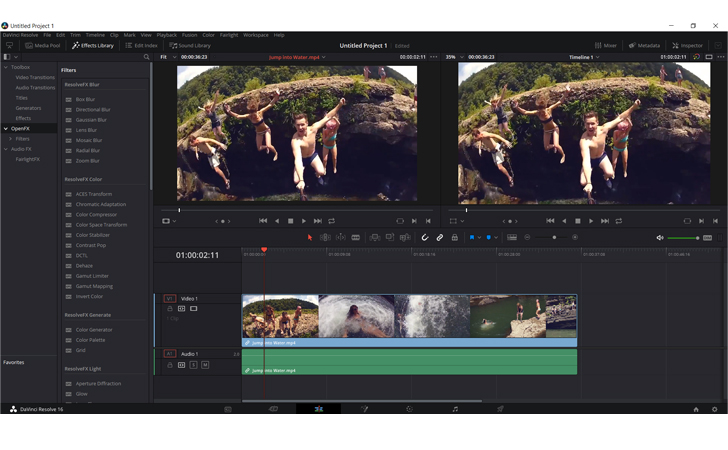Click the linked selection chain icon
Viewport: 728px width, 450px height.
click(x=440, y=238)
